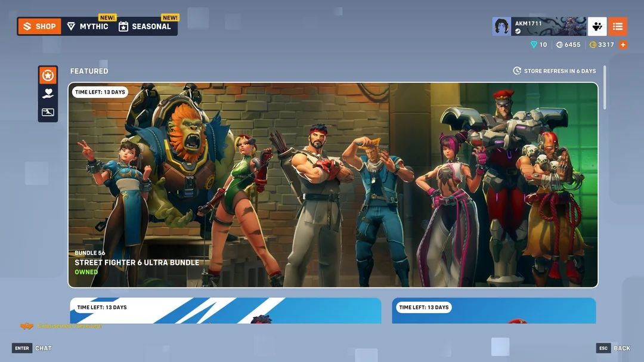Image resolution: width=644 pixels, height=362 pixels.
Task: Click the store refresh clock icon
Action: 516,70
